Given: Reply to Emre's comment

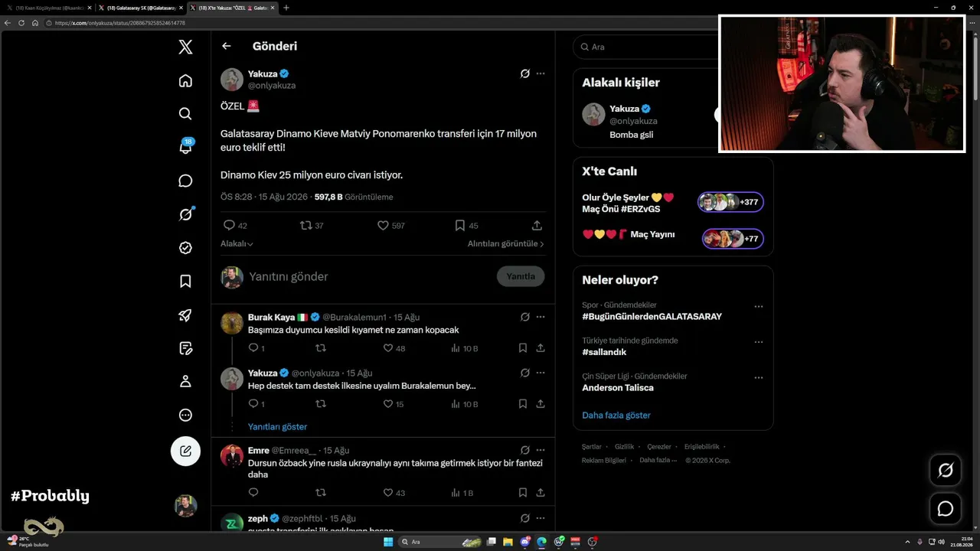Looking at the screenshot, I should [253, 493].
